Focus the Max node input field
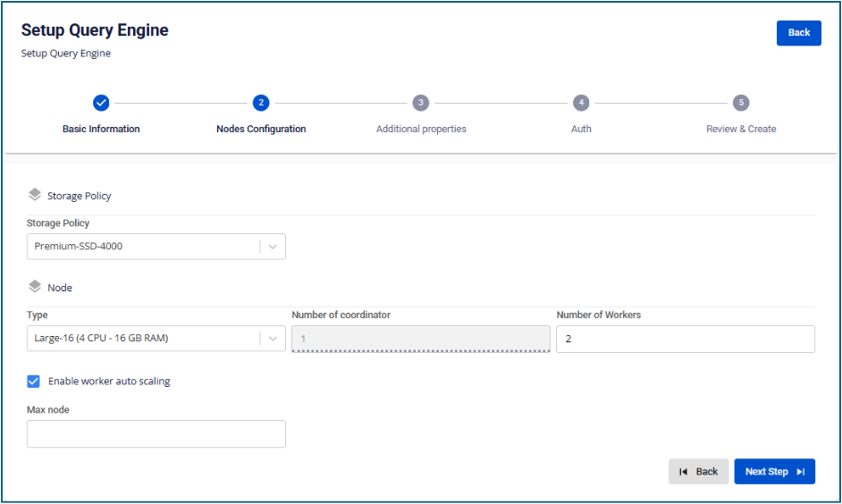 click(156, 434)
